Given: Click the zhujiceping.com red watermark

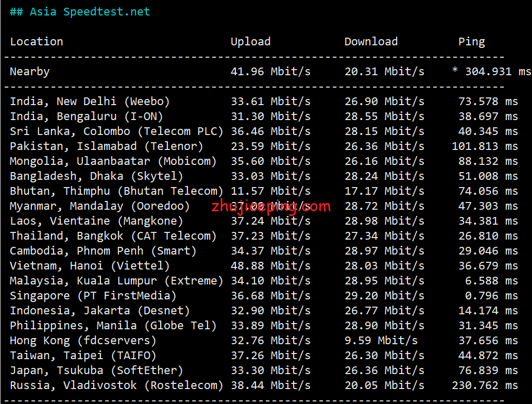Looking at the screenshot, I should [271, 207].
